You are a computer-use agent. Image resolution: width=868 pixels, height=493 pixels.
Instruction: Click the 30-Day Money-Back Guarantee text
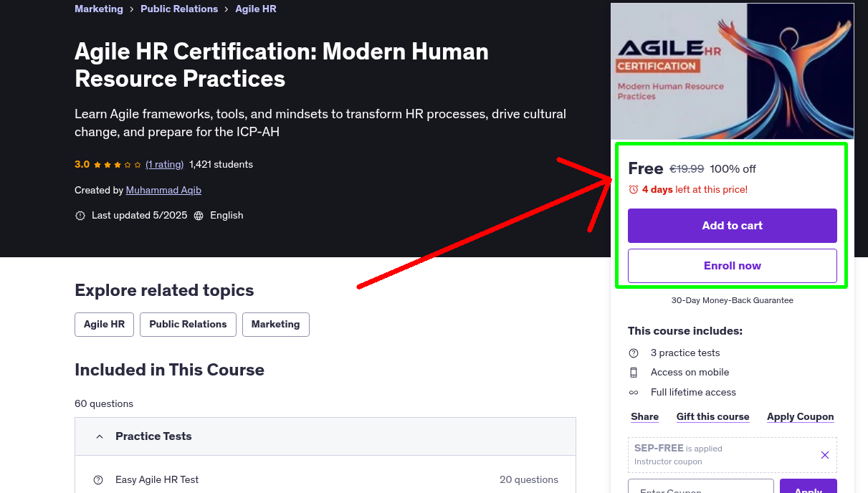(733, 300)
